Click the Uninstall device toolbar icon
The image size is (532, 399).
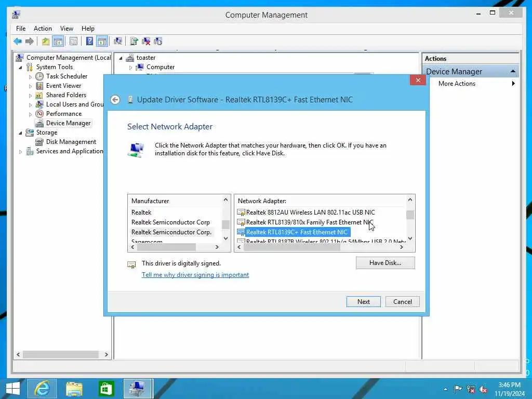point(146,42)
